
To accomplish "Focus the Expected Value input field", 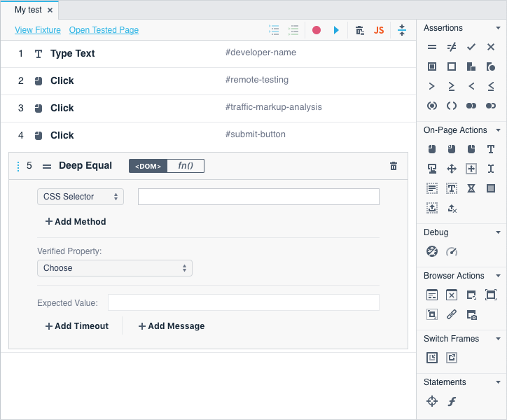I will (244, 302).
